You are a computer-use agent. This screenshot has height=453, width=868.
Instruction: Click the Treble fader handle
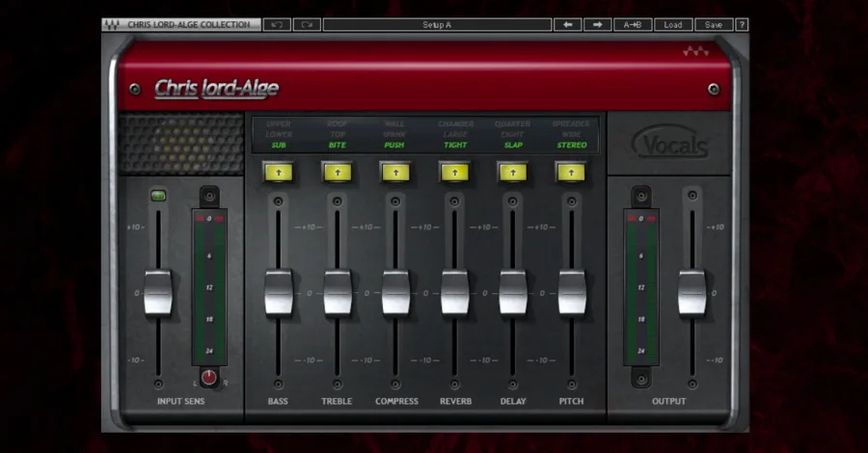(338, 293)
